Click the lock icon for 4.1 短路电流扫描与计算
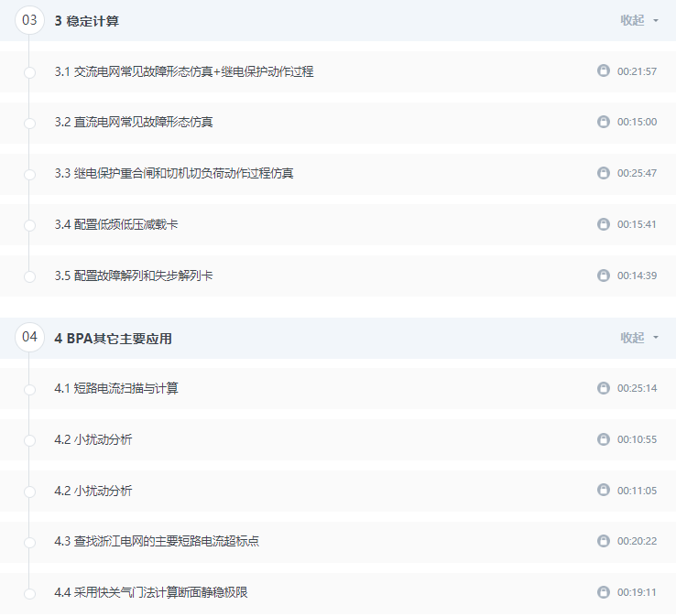This screenshot has height=616, width=676. [603, 388]
